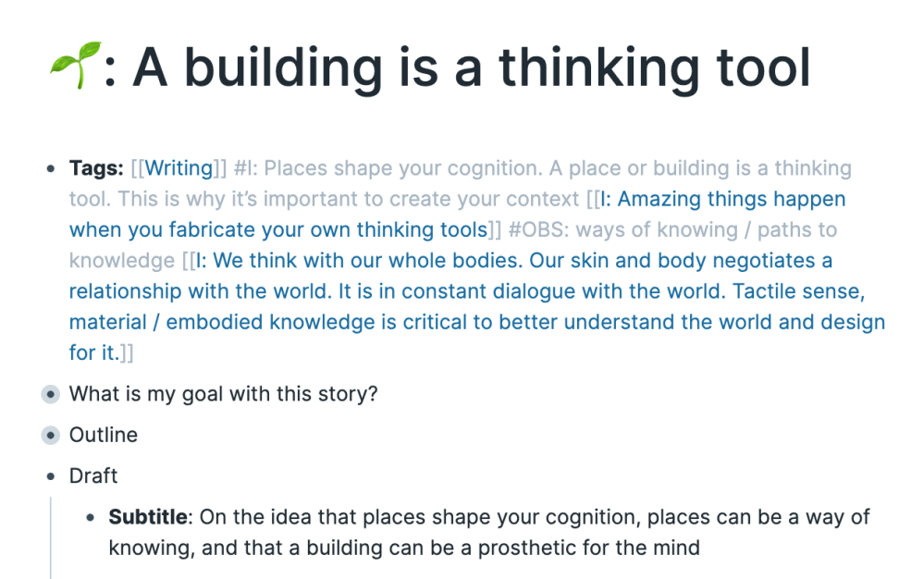Collapse Draft children via the vertical guide line

(x=51, y=537)
